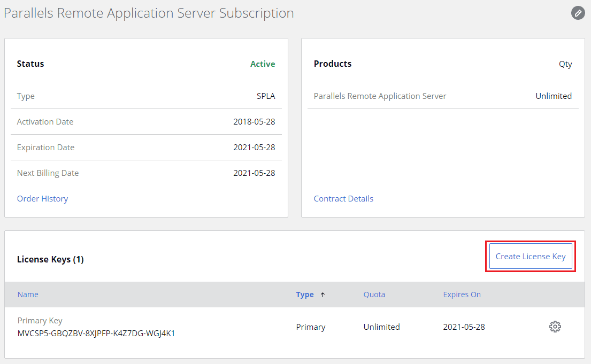Image resolution: width=591 pixels, height=364 pixels.
Task: Click the Primary Key name label
Action: tap(40, 321)
